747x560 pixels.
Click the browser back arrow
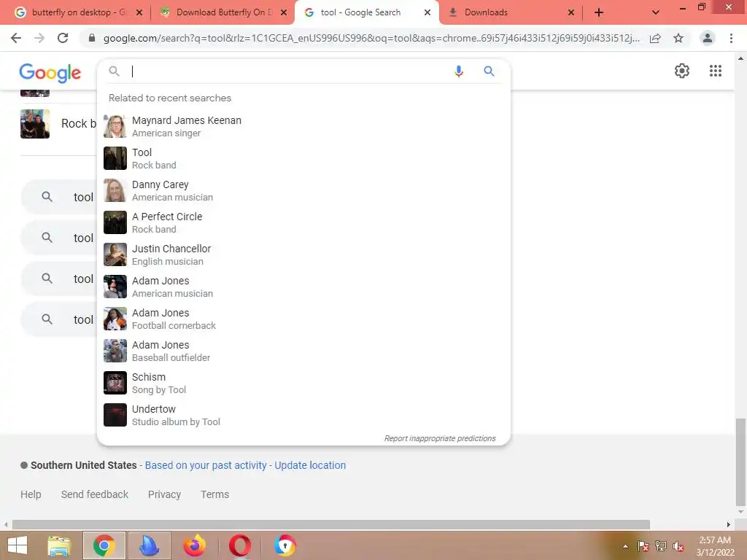[x=16, y=38]
